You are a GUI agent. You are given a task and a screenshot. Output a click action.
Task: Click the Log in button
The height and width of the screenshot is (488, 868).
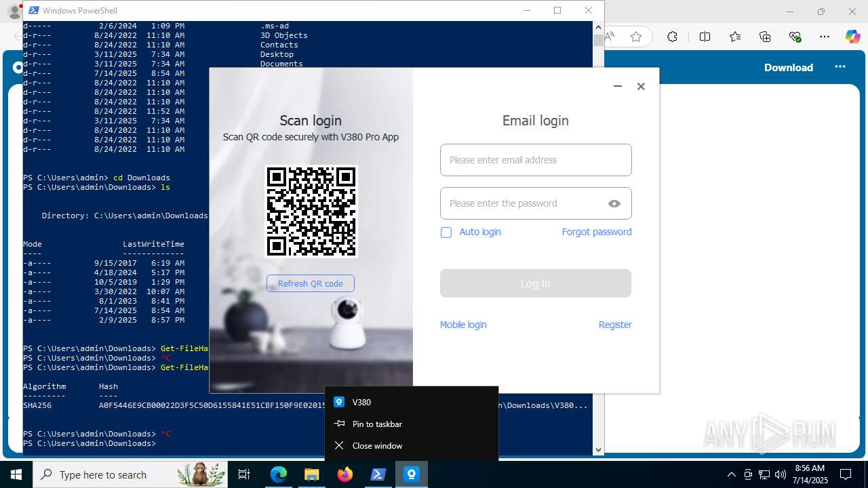point(536,283)
